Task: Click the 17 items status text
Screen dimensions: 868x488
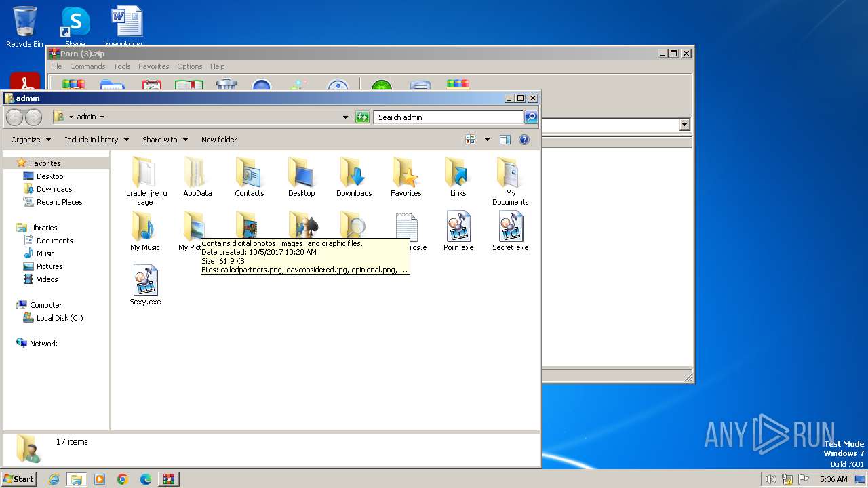Action: [72, 441]
